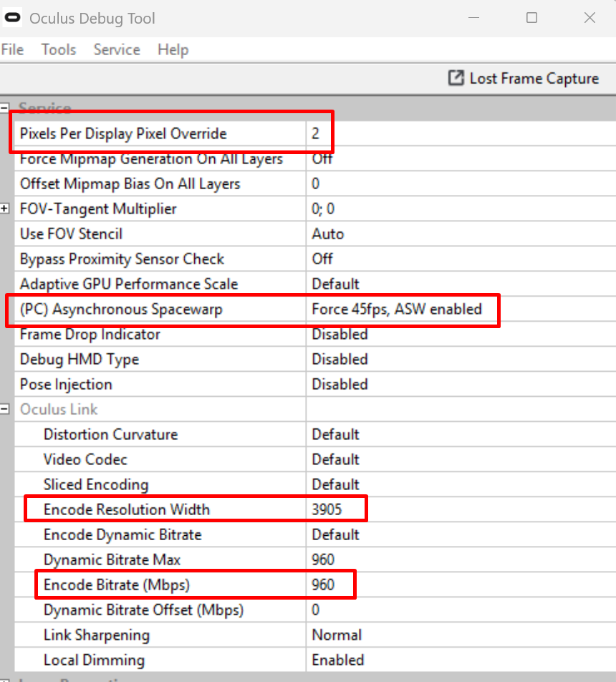616x682 pixels.
Task: Select the Debug HMD Type label
Action: point(80,360)
